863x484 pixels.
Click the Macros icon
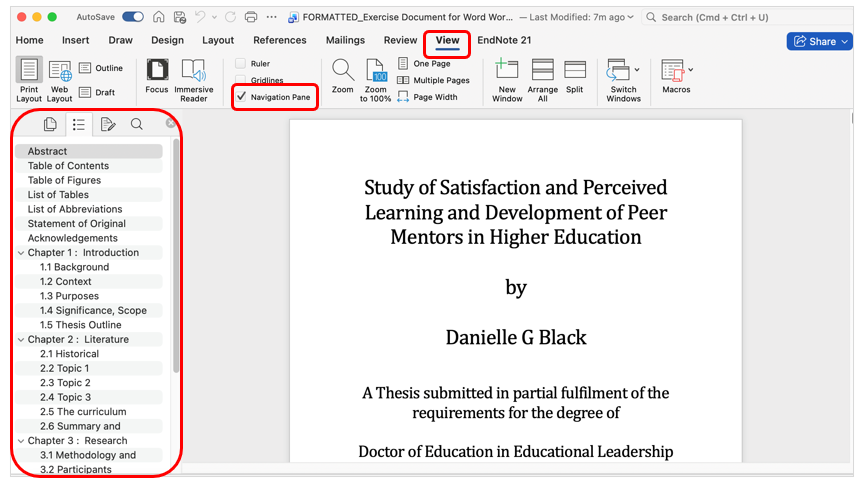pyautogui.click(x=673, y=71)
